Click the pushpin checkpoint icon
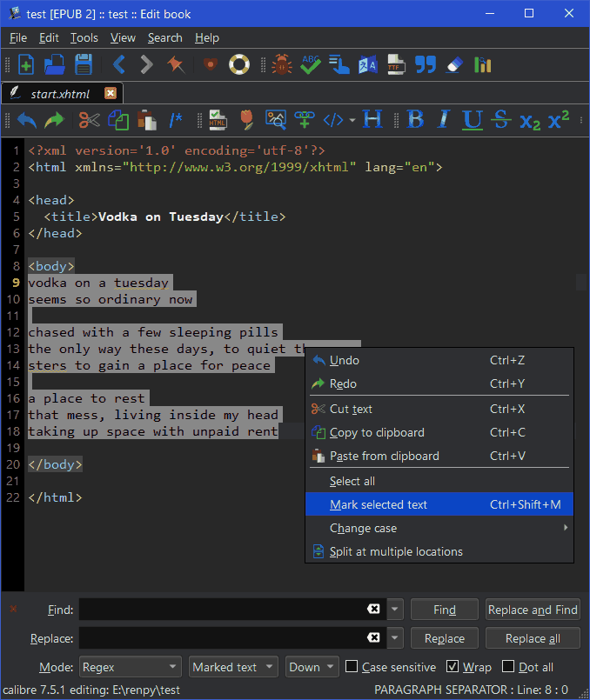 pos(176,64)
